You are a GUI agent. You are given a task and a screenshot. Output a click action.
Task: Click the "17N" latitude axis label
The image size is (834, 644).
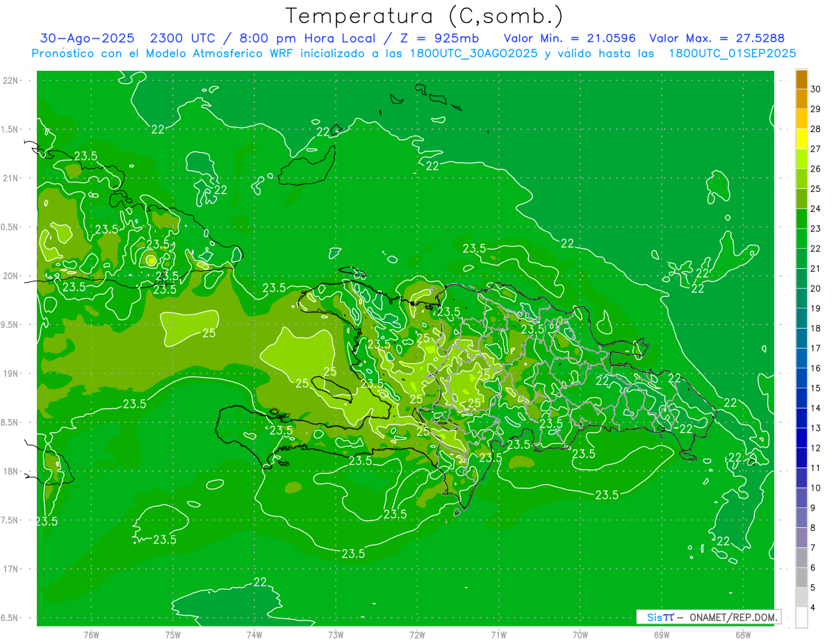11,569
